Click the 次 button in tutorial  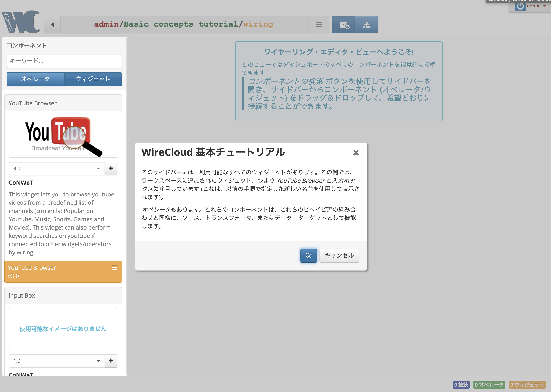pyautogui.click(x=308, y=255)
